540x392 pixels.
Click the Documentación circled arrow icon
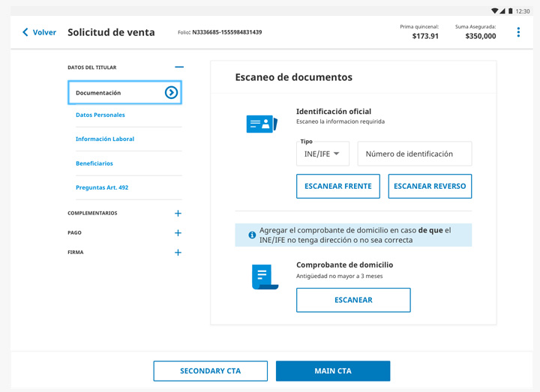point(171,93)
